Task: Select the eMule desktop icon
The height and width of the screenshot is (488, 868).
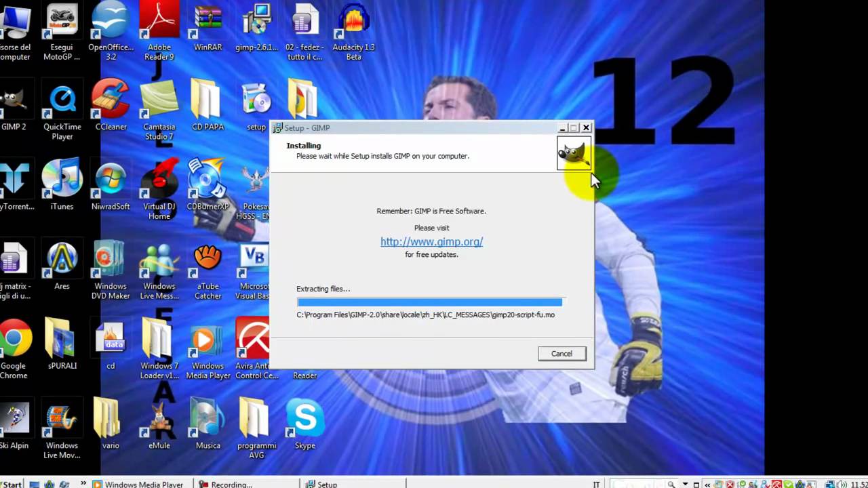Action: point(159,425)
